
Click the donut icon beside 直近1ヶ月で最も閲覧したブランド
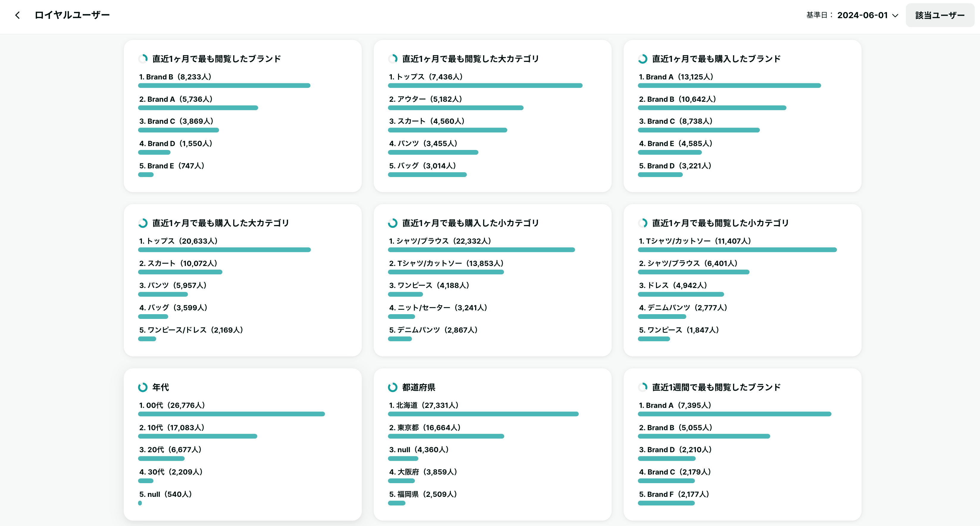click(x=143, y=59)
